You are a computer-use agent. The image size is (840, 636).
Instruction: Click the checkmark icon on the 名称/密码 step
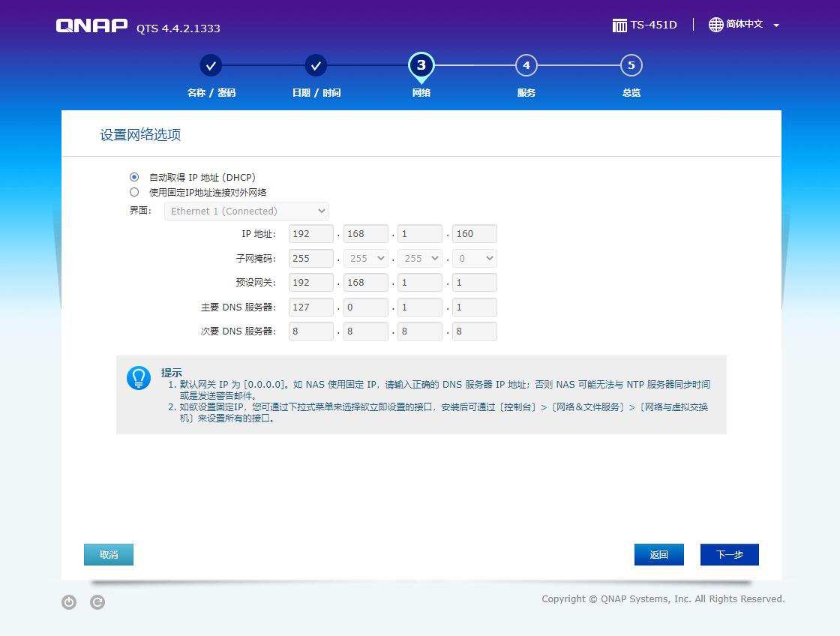tap(211, 65)
